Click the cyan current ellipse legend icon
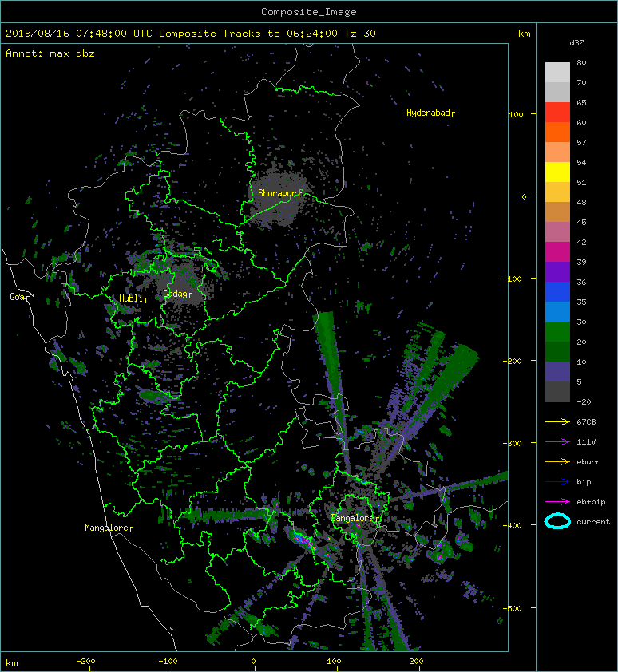The width and height of the screenshot is (618, 672). click(557, 521)
